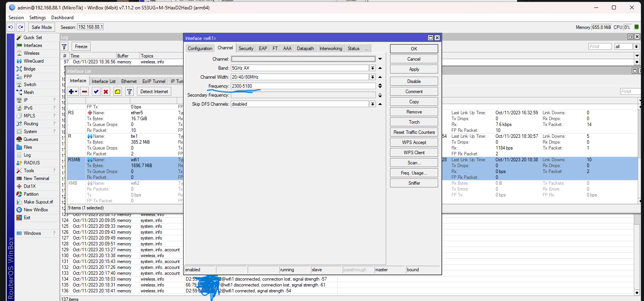The height and width of the screenshot is (301, 644).
Task: Open the Settings menu
Action: 38,18
